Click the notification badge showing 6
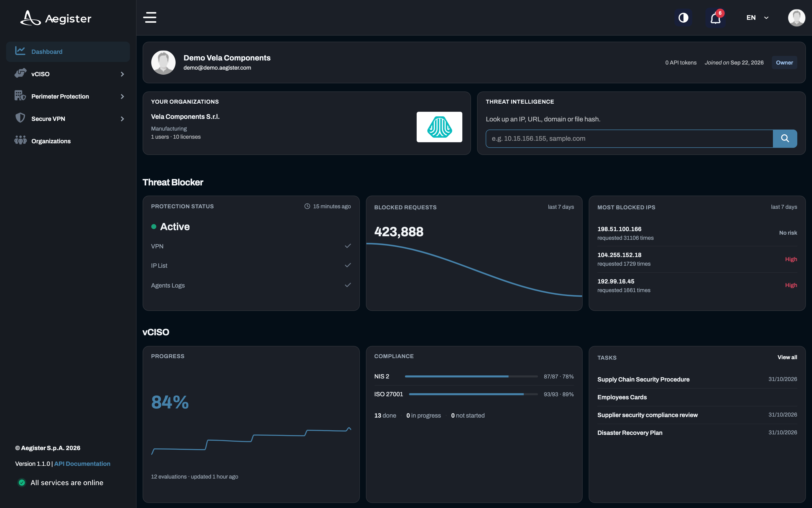812x508 pixels. point(720,13)
